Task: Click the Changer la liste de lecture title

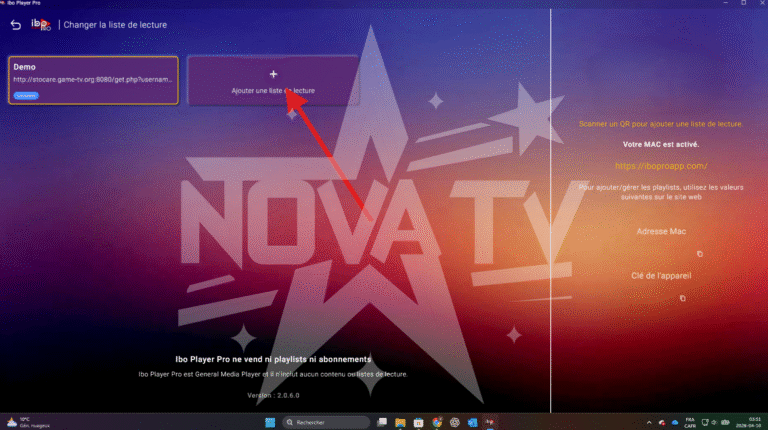Action: (x=115, y=24)
